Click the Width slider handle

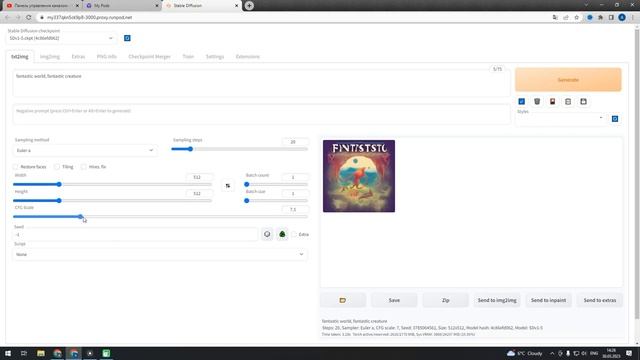[59, 184]
